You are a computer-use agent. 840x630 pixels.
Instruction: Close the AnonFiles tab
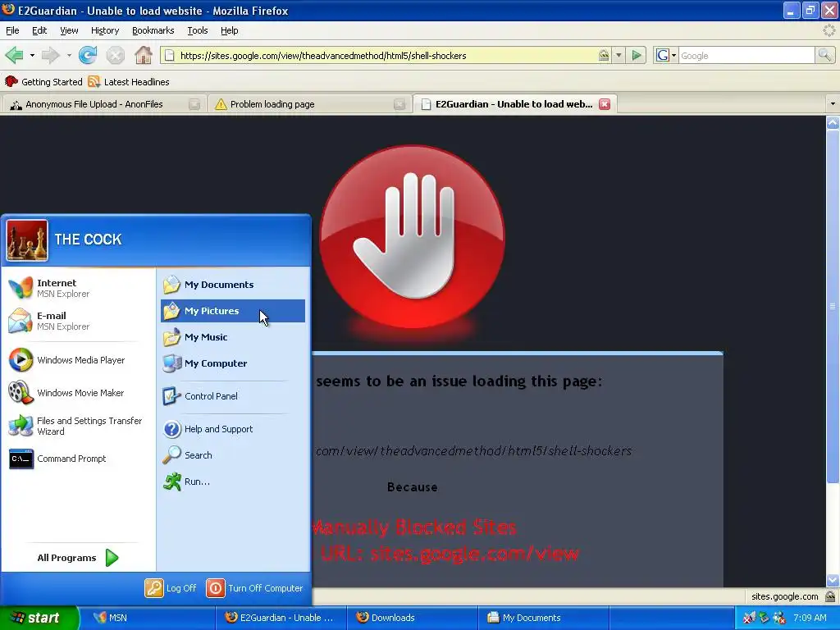194,104
